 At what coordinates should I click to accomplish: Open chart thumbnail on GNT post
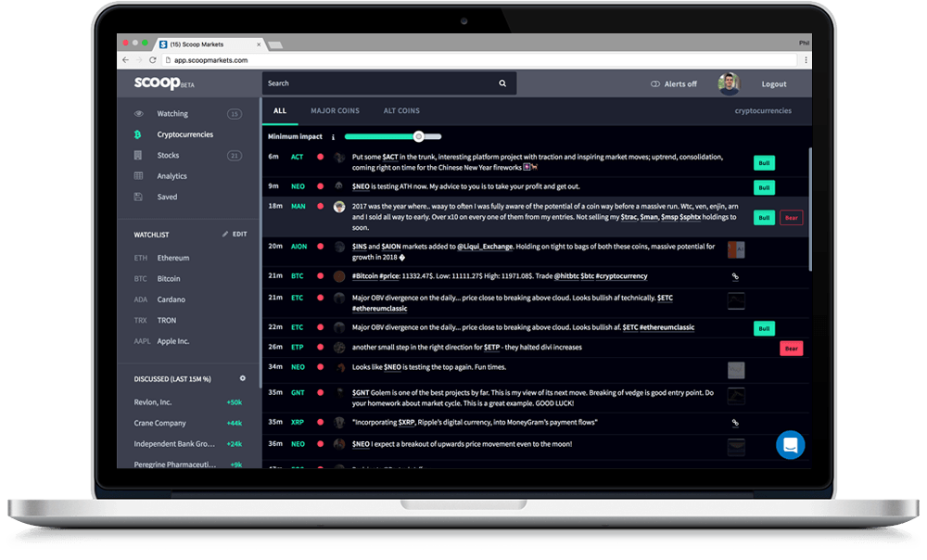point(735,396)
